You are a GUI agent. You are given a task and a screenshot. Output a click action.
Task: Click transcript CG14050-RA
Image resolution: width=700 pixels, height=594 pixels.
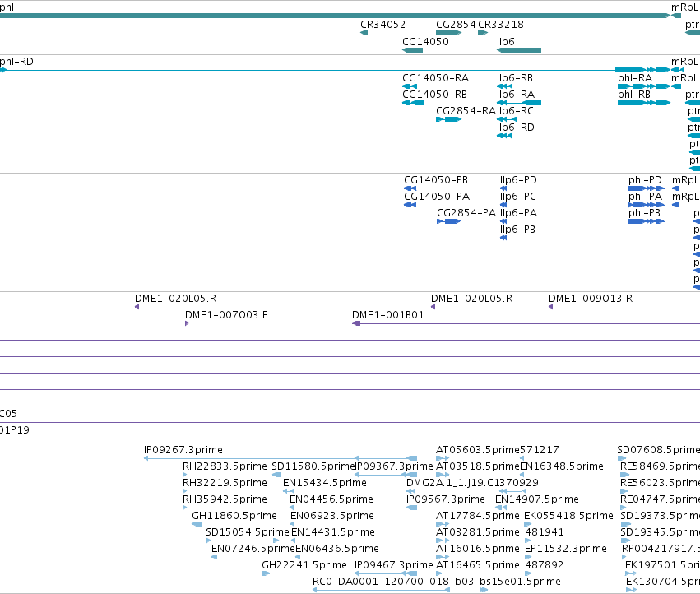(410, 86)
